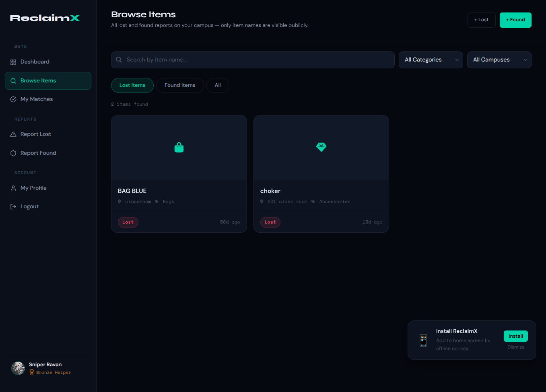Open the BAG BLUE item title

[132, 191]
